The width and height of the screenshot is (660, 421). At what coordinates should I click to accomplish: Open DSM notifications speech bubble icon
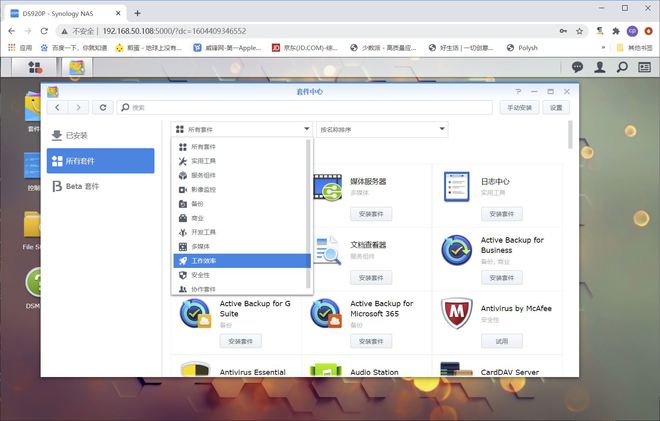point(578,67)
